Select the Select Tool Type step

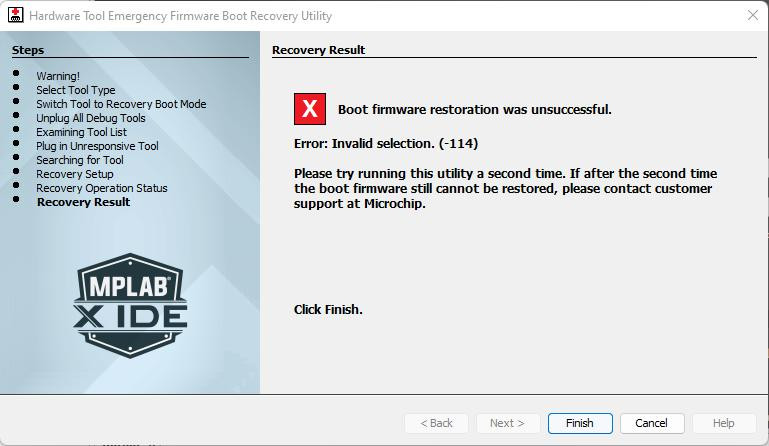[x=76, y=90]
